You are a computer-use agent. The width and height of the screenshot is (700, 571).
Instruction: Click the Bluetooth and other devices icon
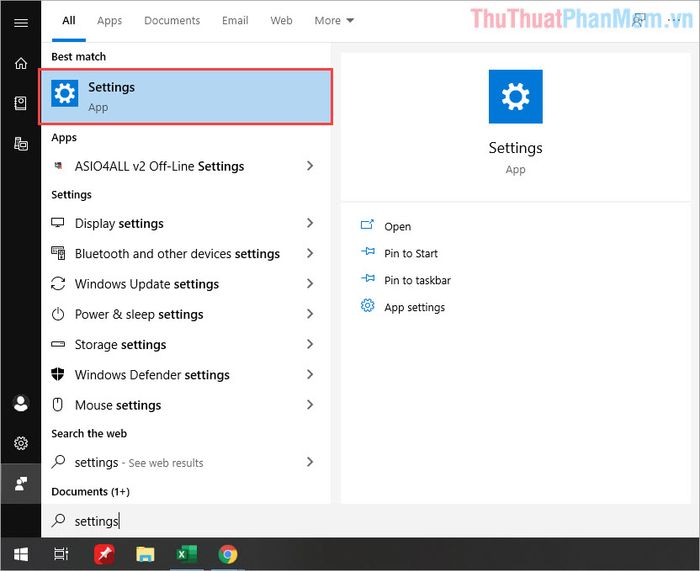pos(58,253)
